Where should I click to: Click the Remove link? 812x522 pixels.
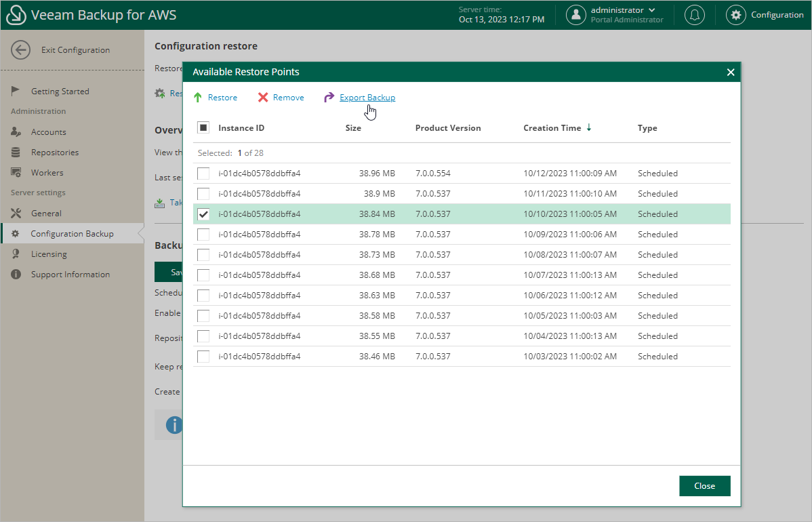coord(289,98)
